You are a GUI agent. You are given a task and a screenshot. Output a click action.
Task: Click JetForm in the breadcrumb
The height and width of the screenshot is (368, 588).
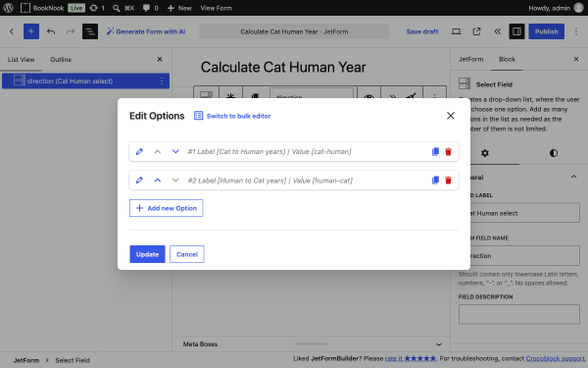(26, 360)
